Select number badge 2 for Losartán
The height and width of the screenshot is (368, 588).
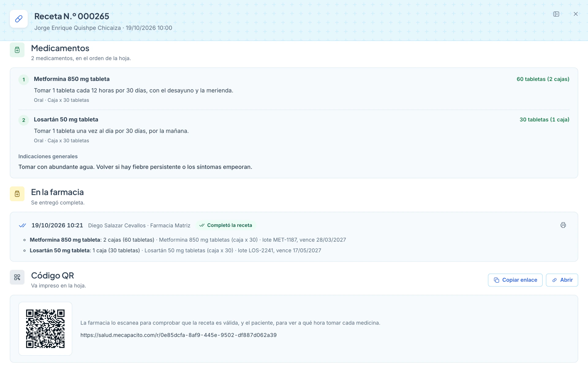pyautogui.click(x=24, y=120)
